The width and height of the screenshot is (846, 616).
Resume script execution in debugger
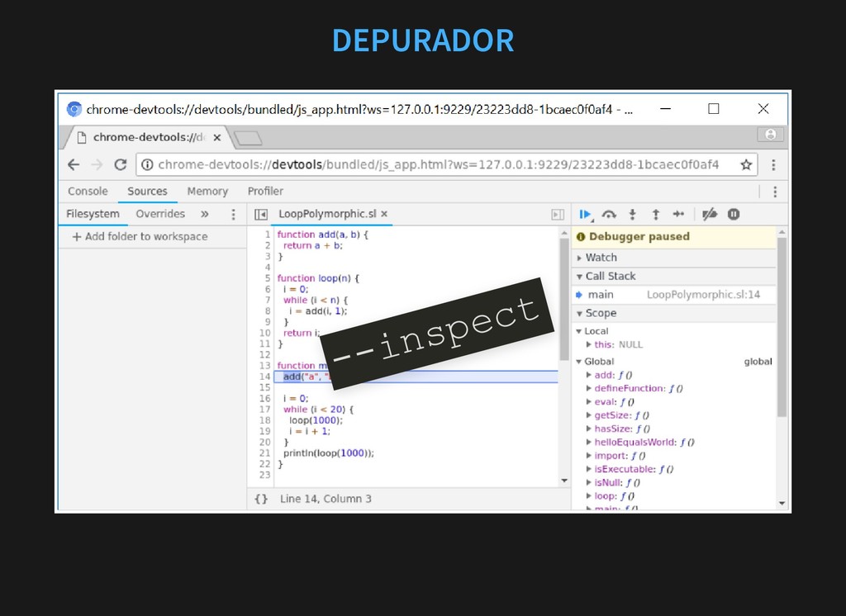tap(585, 214)
